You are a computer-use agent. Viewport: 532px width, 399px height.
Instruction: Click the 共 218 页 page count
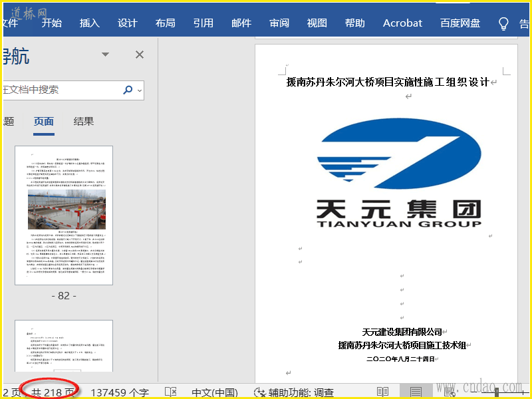click(53, 392)
